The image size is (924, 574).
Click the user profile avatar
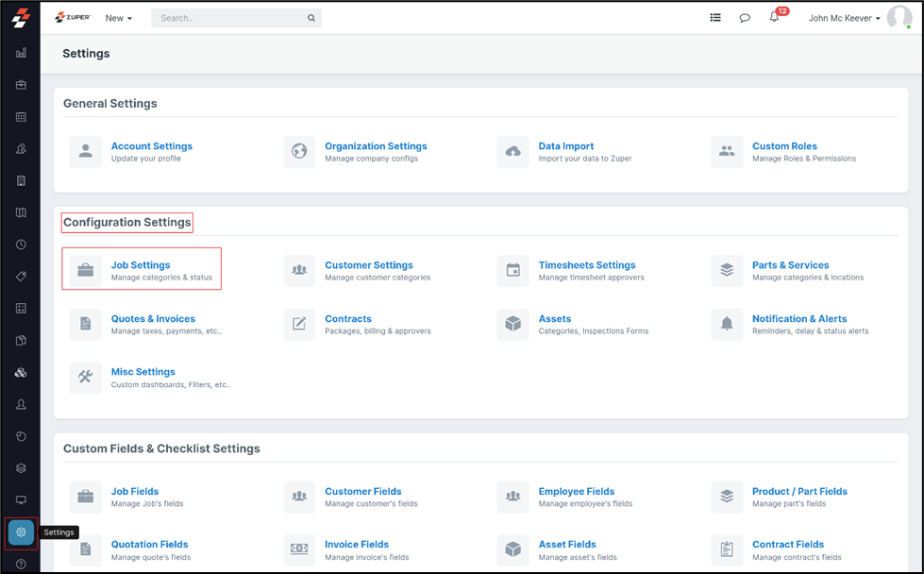pos(899,18)
